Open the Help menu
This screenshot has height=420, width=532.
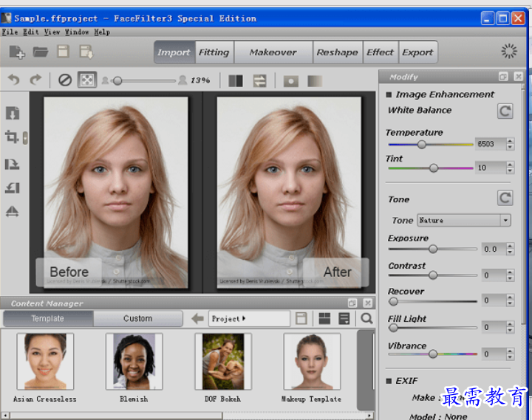102,32
